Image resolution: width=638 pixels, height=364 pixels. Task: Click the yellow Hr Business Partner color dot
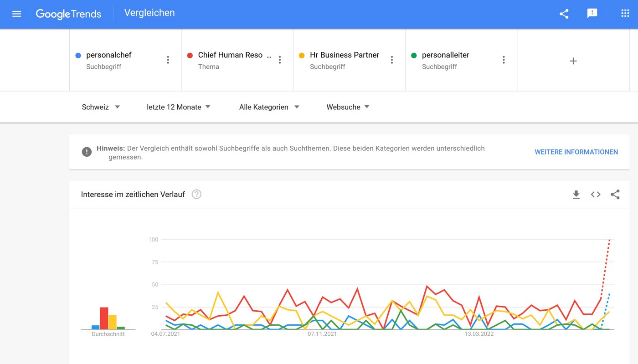point(302,56)
